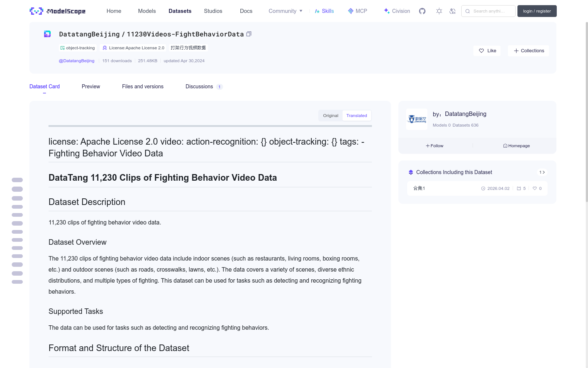Click the Dataset Description heading

[x=87, y=202]
